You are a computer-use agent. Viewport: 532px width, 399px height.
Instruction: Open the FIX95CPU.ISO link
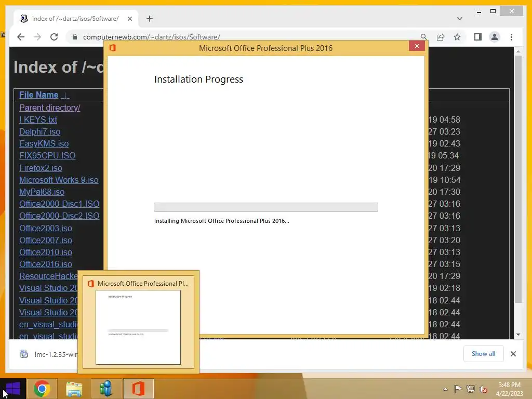tap(47, 155)
